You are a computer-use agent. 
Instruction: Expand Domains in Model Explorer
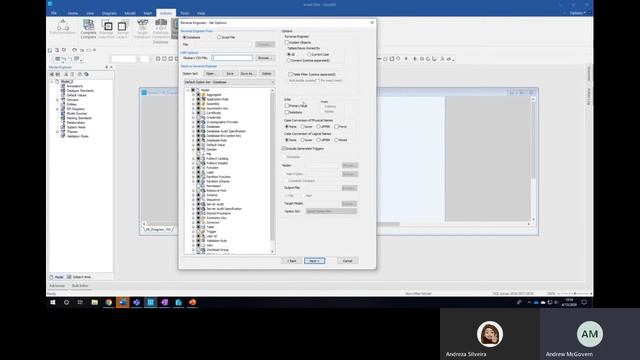tap(58, 100)
